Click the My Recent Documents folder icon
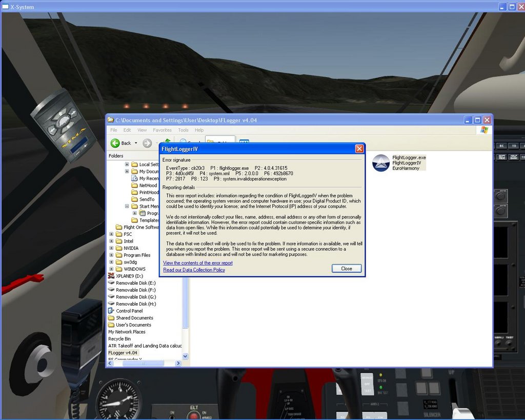The image size is (525, 420). coord(134,178)
